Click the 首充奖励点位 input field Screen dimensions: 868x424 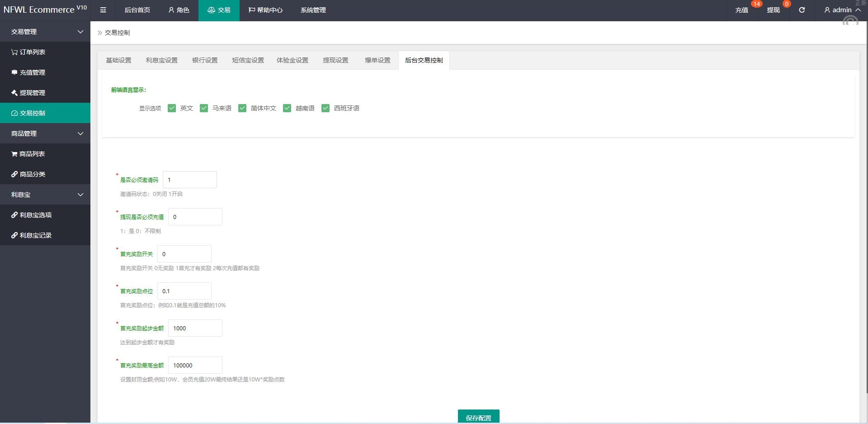pos(184,291)
